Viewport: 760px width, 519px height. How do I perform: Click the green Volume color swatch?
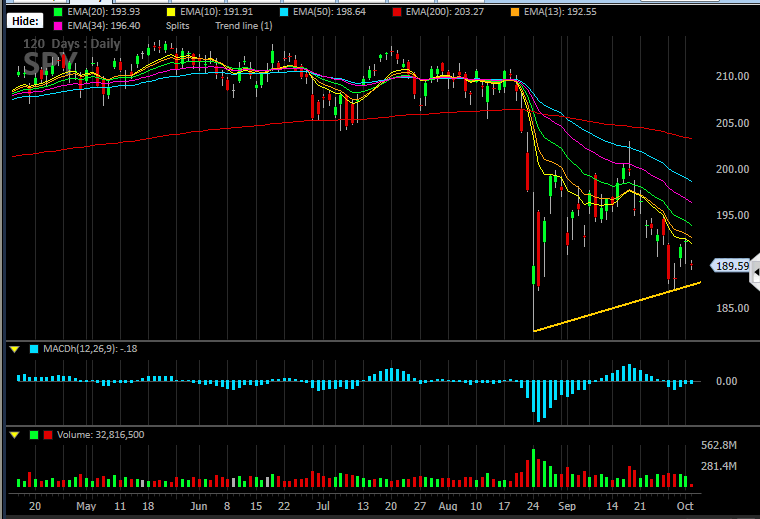34,435
